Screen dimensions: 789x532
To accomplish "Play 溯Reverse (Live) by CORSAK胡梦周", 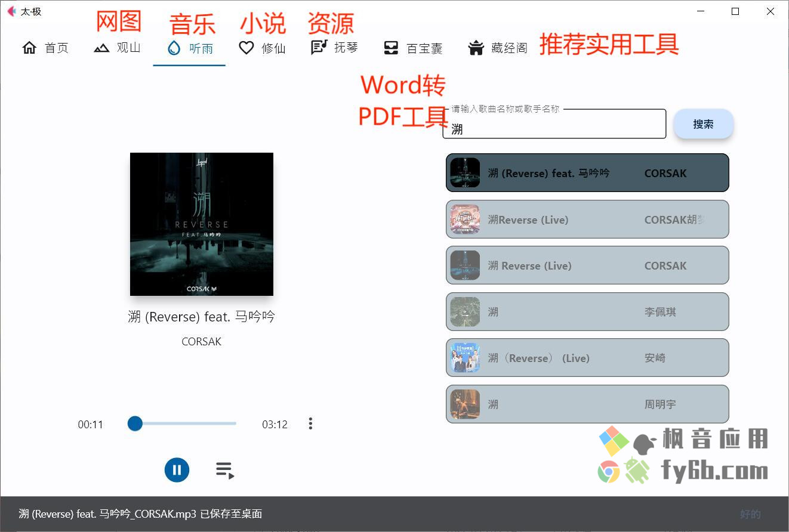I will click(x=587, y=219).
